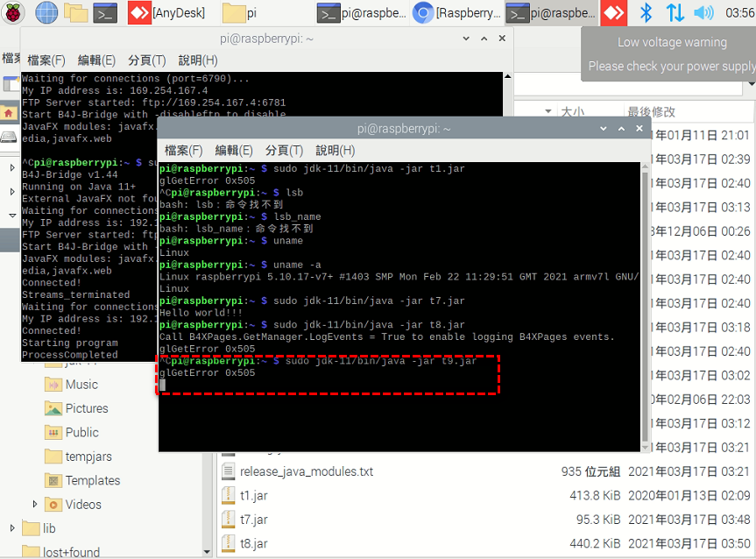Viewport: 756px width, 559px height.
Task: Maximize the back terminal window
Action: (x=484, y=39)
